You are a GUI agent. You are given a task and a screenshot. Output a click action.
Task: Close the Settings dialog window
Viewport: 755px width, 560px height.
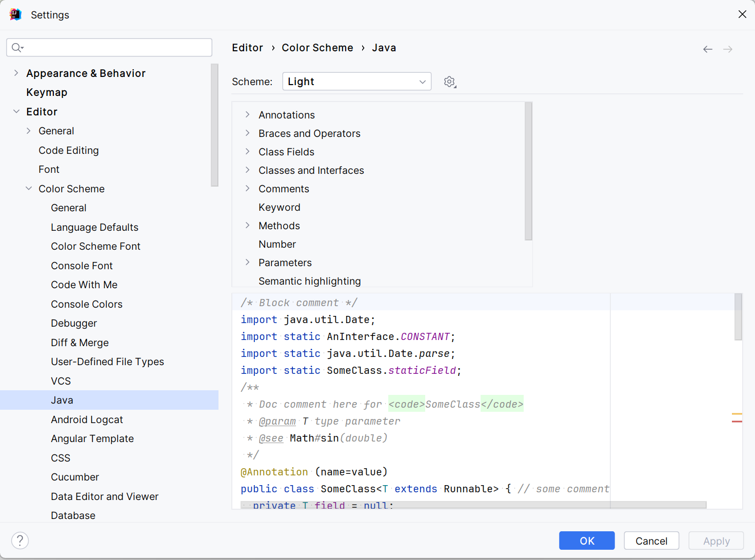(x=742, y=14)
